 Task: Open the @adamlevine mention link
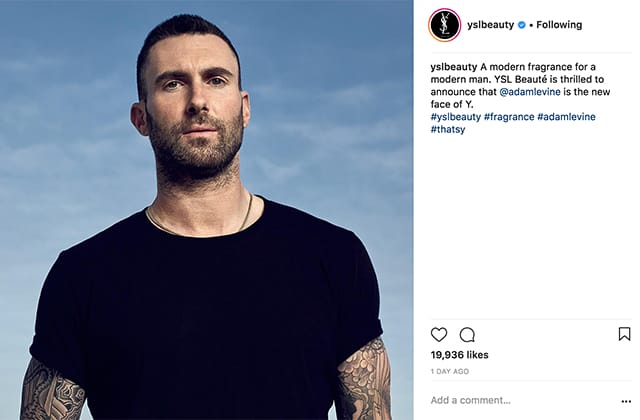tap(530, 92)
